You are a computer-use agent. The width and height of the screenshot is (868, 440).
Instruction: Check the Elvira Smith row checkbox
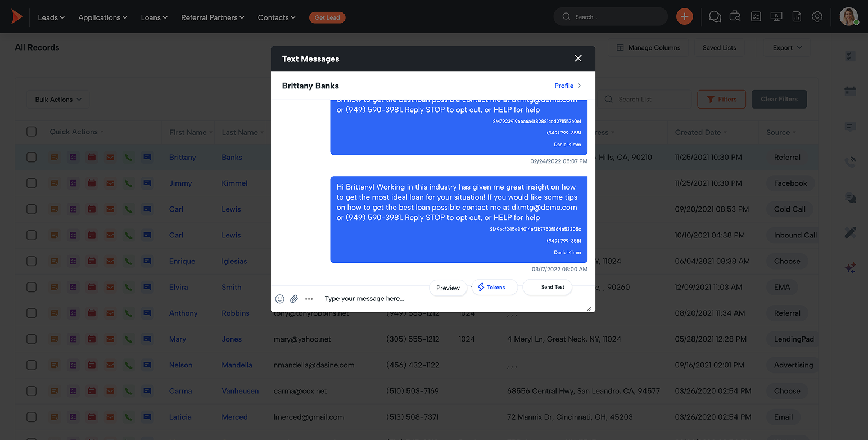(x=31, y=287)
